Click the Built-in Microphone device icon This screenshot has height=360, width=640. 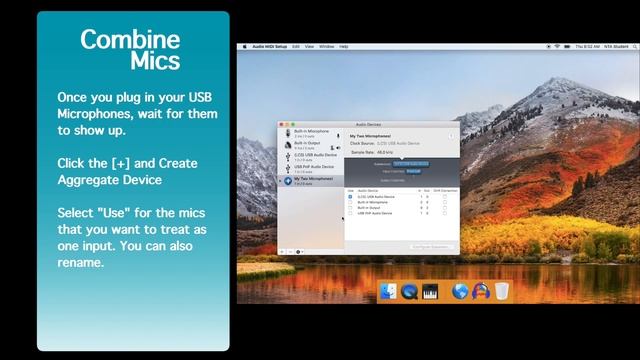(288, 133)
